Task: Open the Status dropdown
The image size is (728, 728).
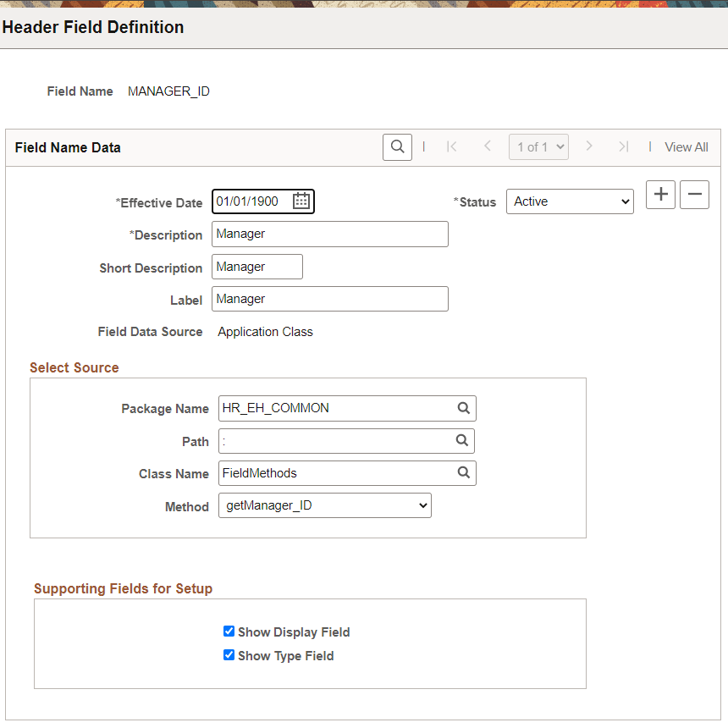Action: [570, 201]
